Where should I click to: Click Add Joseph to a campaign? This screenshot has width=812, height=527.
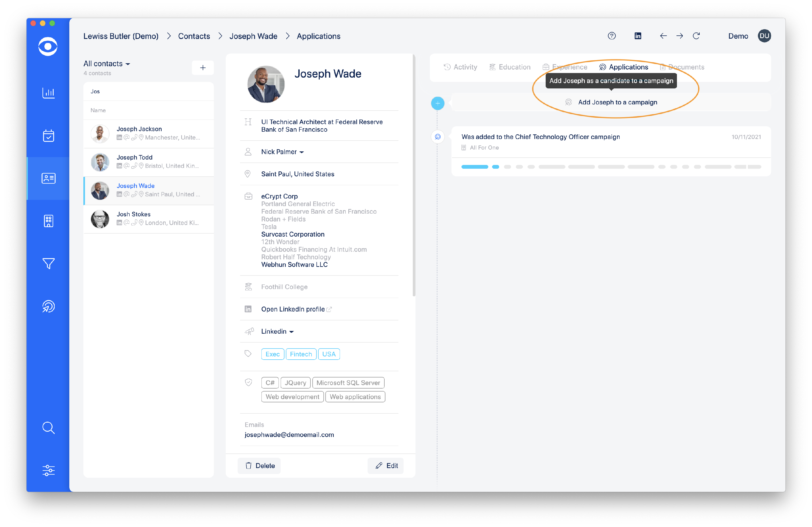coord(617,102)
